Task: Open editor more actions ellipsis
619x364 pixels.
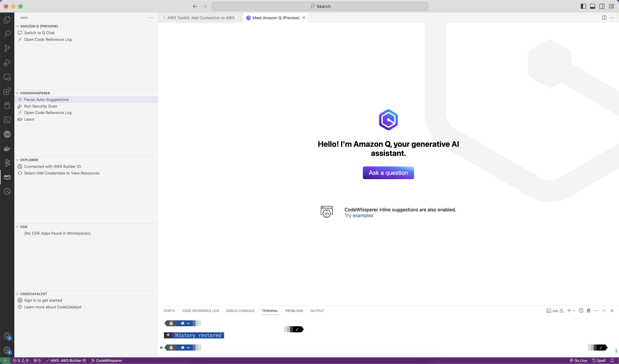Action: coord(612,18)
